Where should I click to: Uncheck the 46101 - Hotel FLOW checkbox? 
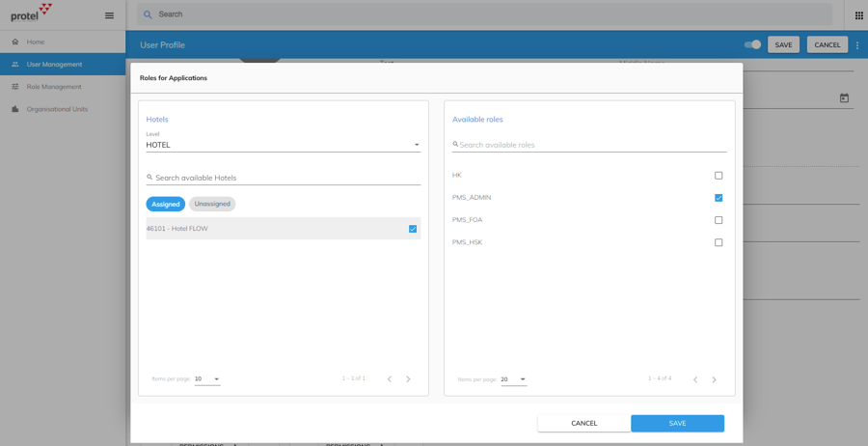[x=413, y=229]
